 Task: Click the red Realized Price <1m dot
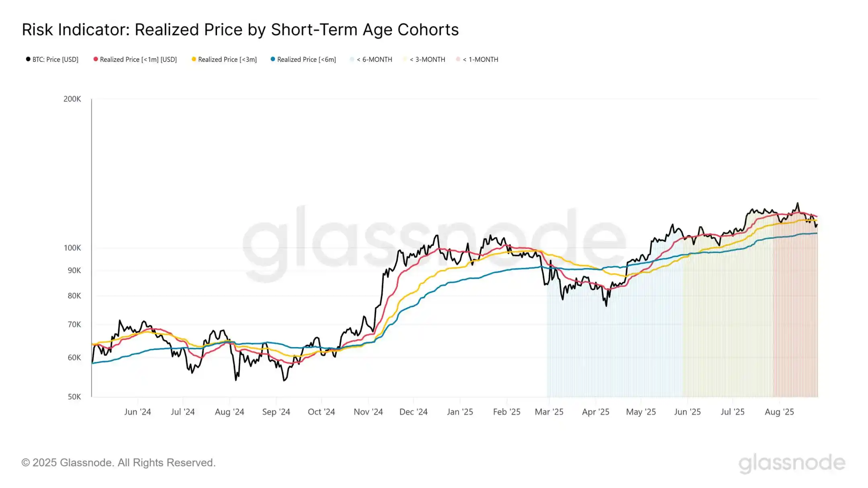tap(96, 59)
